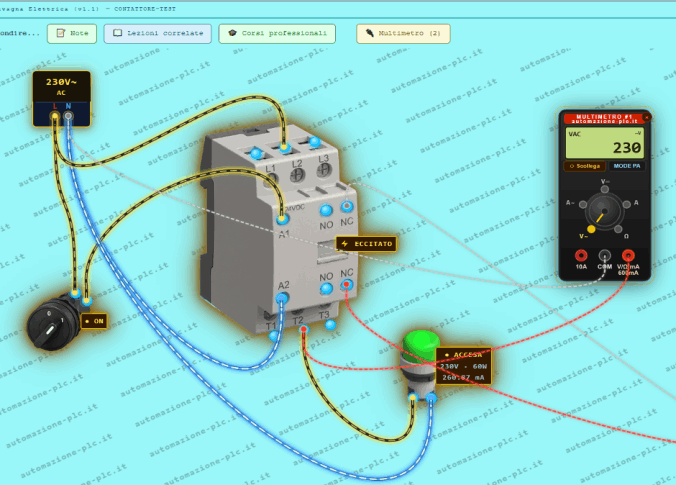Close the Multimetro #1 panel
676x485 pixels.
[x=646, y=117]
